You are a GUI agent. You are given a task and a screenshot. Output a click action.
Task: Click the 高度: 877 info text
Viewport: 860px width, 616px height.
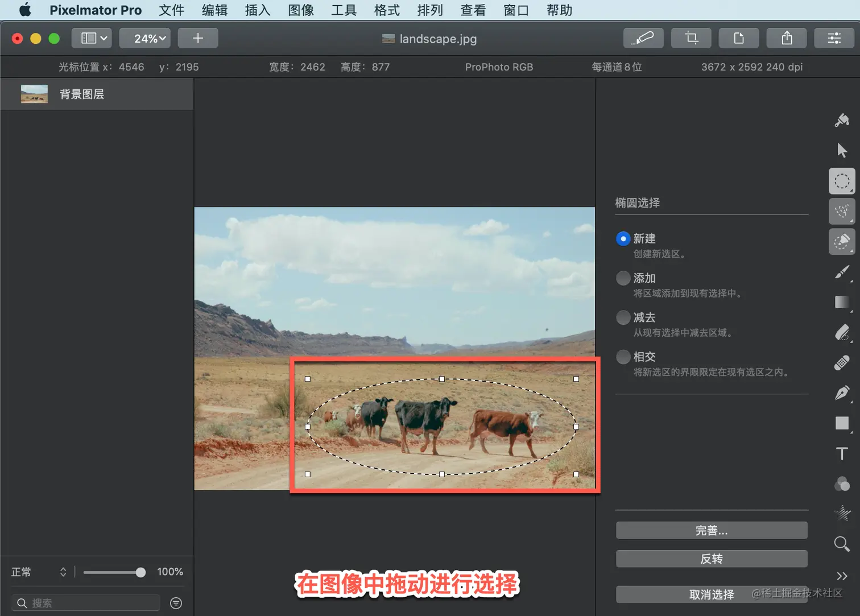[365, 67]
